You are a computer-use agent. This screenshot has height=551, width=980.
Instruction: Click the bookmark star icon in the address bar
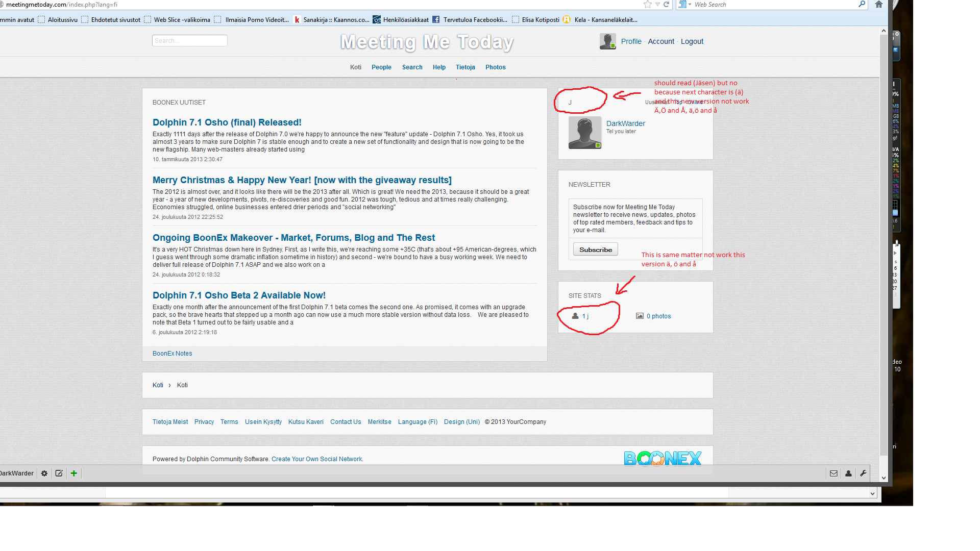[647, 5]
